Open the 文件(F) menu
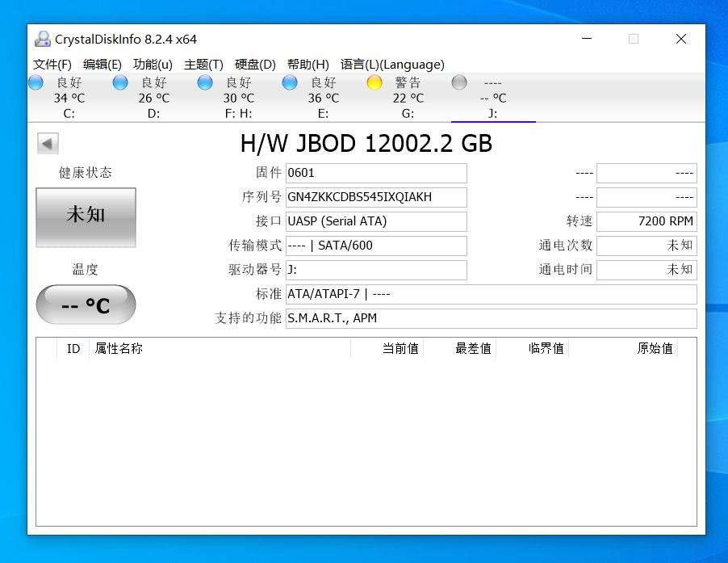728x563 pixels. (52, 64)
